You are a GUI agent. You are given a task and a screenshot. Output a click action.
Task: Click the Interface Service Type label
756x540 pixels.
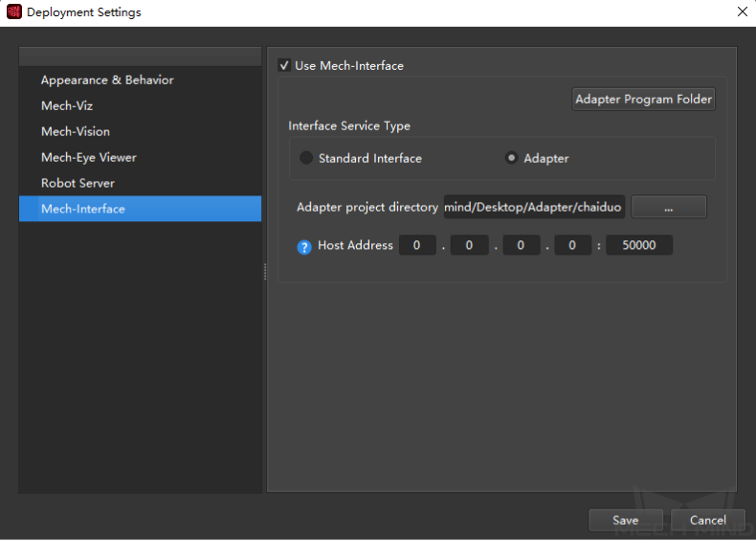click(x=349, y=126)
